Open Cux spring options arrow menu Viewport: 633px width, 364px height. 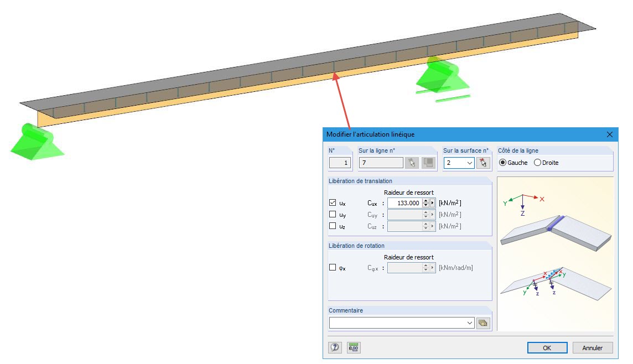point(433,203)
